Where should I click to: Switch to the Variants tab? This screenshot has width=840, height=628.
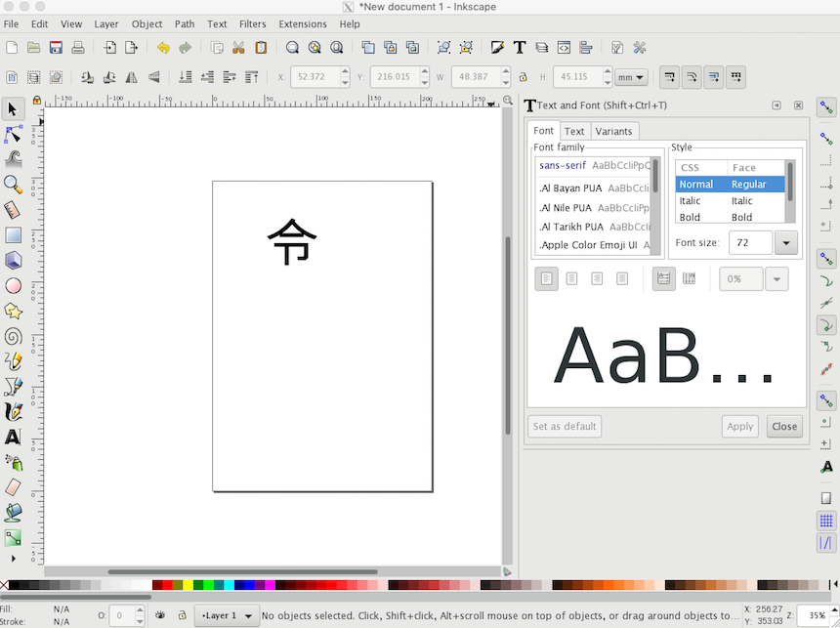point(614,131)
